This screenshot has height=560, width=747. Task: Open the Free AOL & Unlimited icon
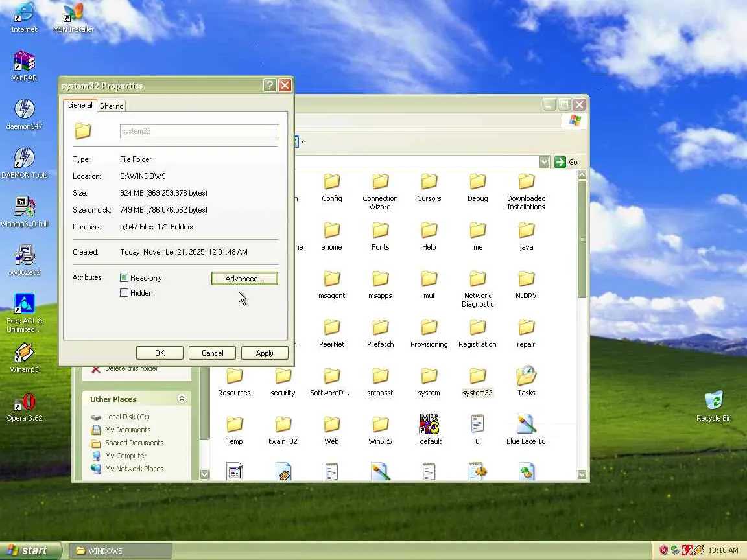point(24,313)
